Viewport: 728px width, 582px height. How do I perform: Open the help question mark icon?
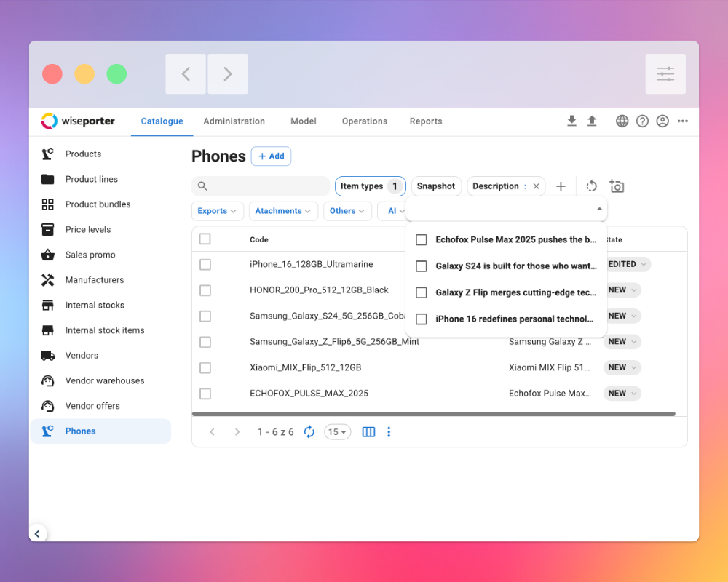[x=642, y=121]
